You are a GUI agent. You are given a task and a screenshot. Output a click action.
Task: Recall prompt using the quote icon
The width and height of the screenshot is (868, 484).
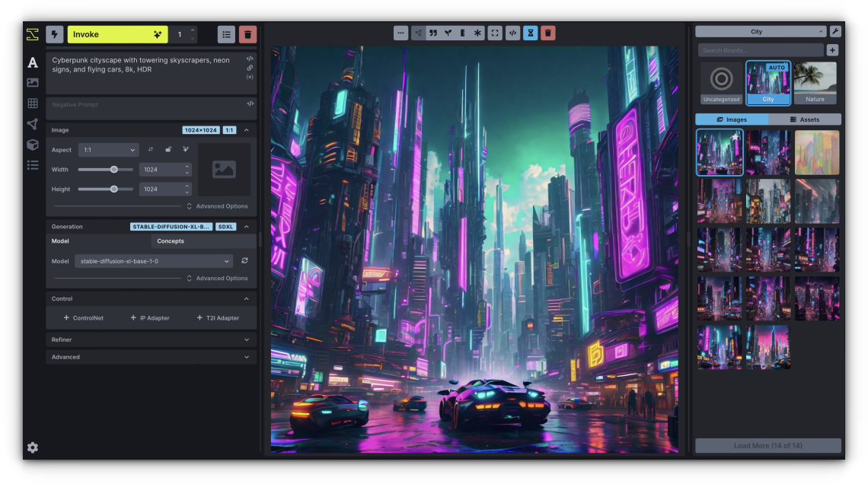click(x=432, y=33)
